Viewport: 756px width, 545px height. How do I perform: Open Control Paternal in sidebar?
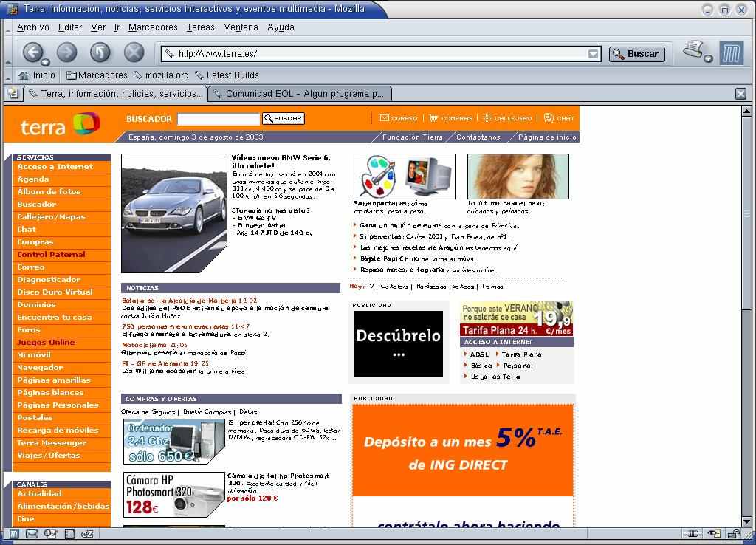(51, 255)
